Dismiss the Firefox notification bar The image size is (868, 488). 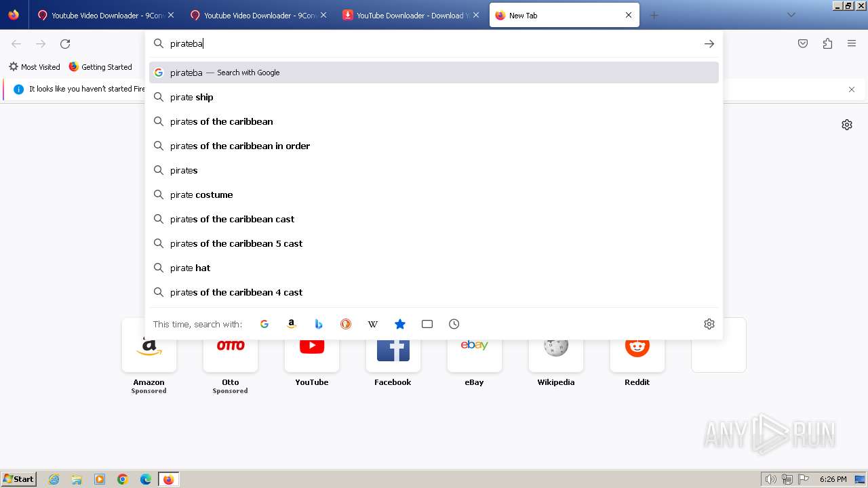(852, 89)
